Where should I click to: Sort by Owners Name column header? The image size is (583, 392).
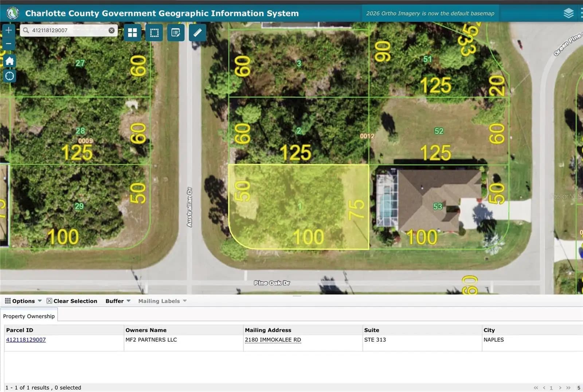(184, 330)
